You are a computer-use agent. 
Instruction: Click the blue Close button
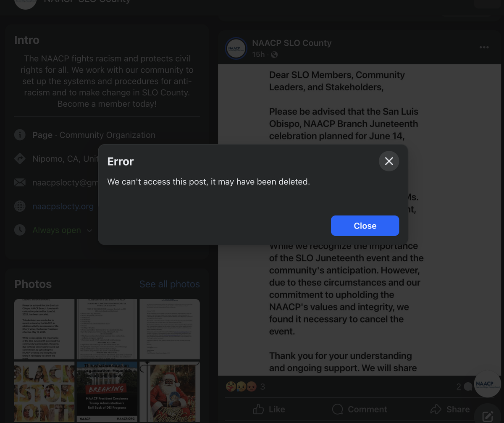[x=365, y=226]
